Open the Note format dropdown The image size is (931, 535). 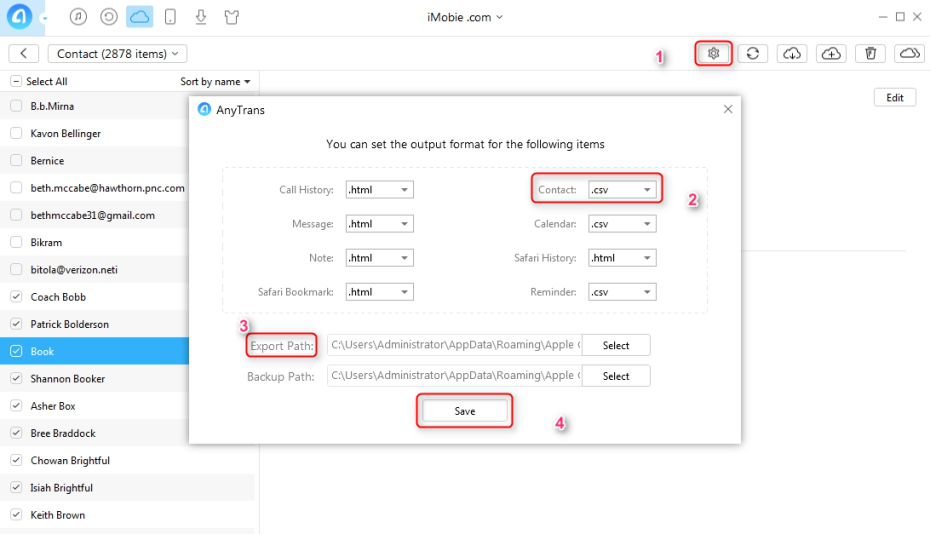pyautogui.click(x=379, y=258)
